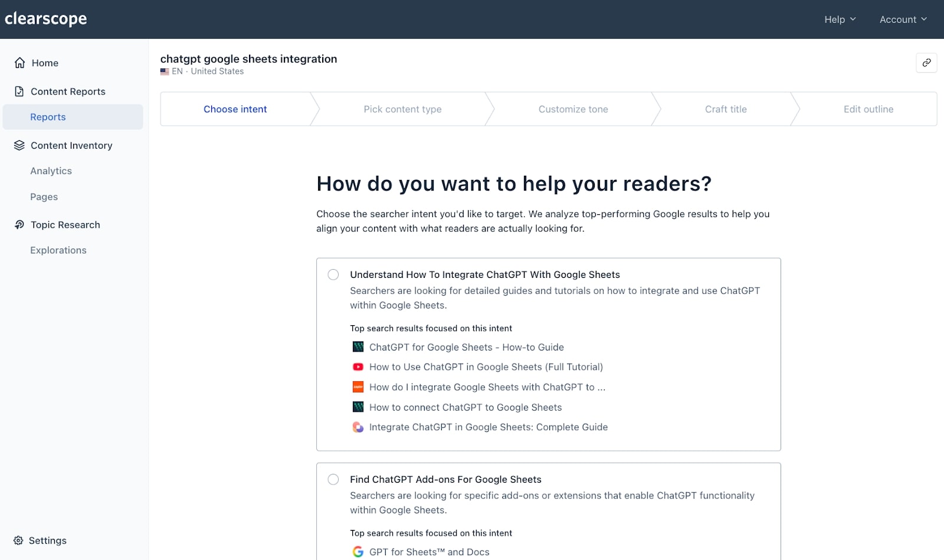Click the favicon beside 'How to connect ChatGPT'
Viewport: 944px width, 560px height.
pos(358,407)
